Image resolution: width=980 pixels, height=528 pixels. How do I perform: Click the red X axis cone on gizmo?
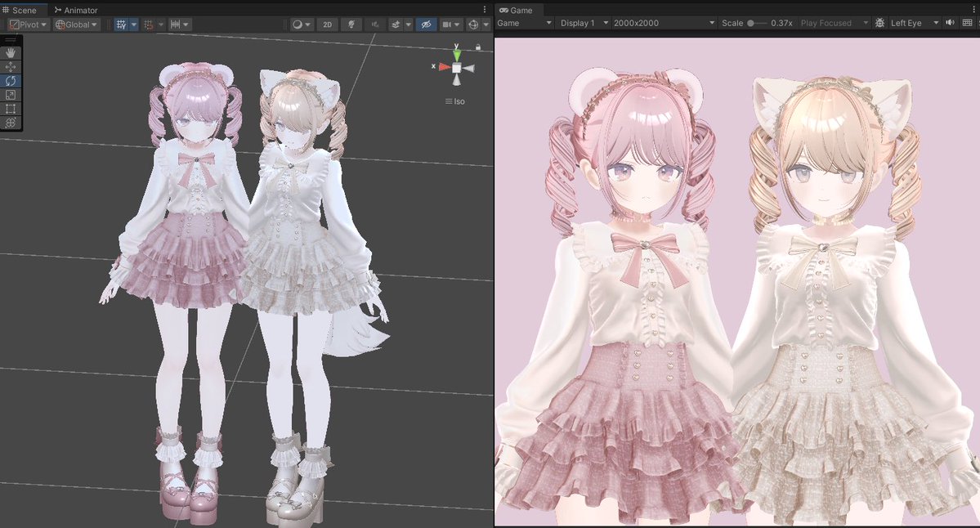(x=443, y=67)
